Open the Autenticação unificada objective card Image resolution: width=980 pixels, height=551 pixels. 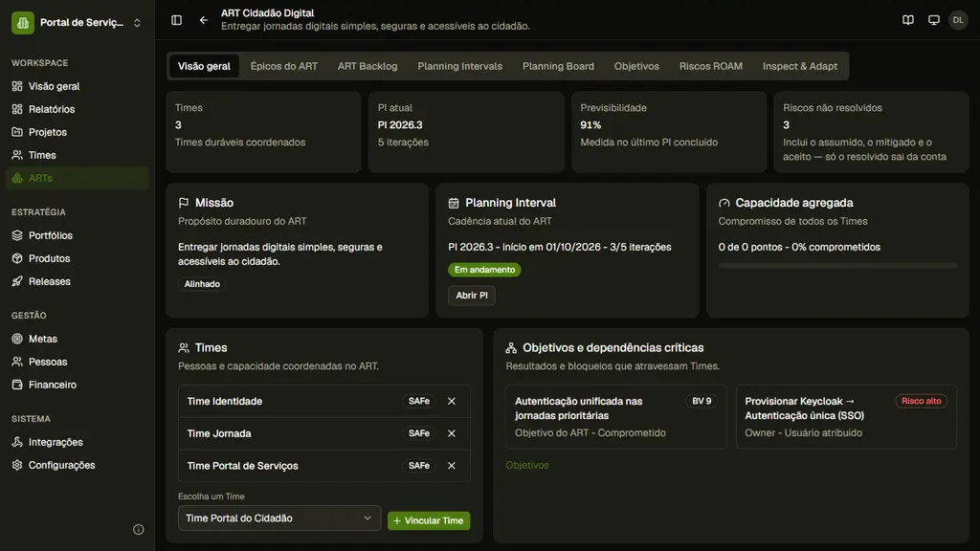[x=615, y=417]
